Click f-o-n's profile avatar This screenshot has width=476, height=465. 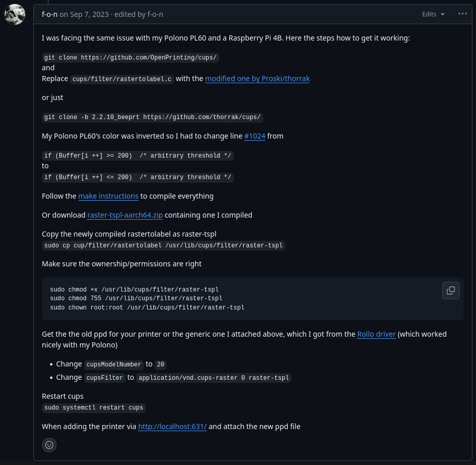point(15,14)
